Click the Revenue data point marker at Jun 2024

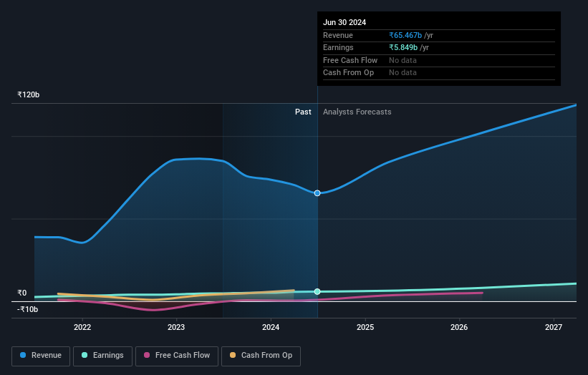(317, 193)
